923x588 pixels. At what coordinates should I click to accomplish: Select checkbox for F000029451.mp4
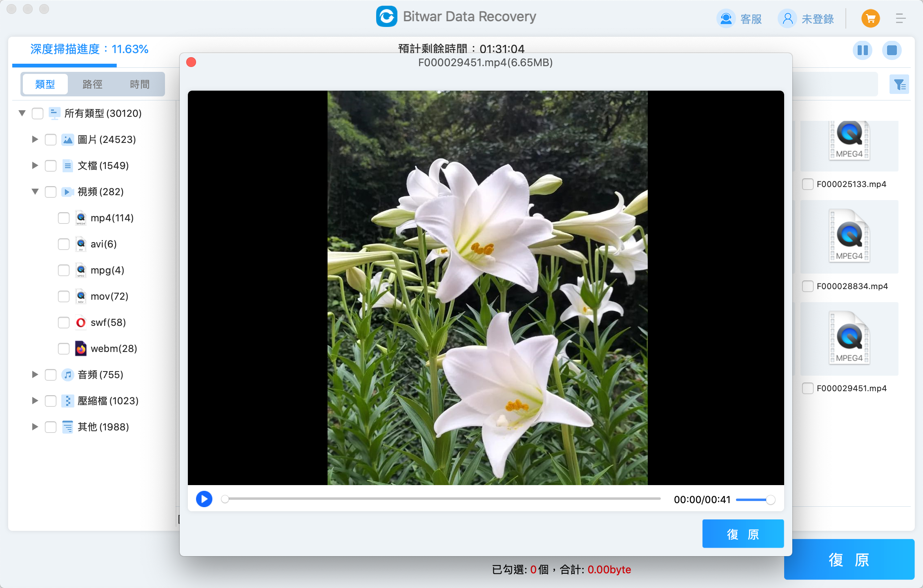(808, 388)
